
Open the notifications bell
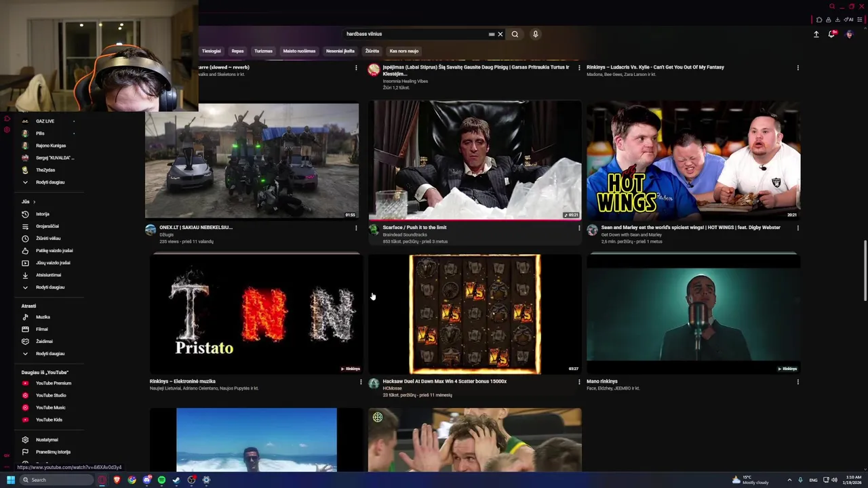(832, 34)
